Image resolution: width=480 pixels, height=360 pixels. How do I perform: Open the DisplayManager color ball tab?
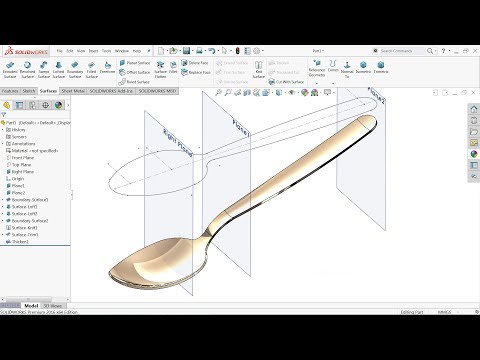58,105
